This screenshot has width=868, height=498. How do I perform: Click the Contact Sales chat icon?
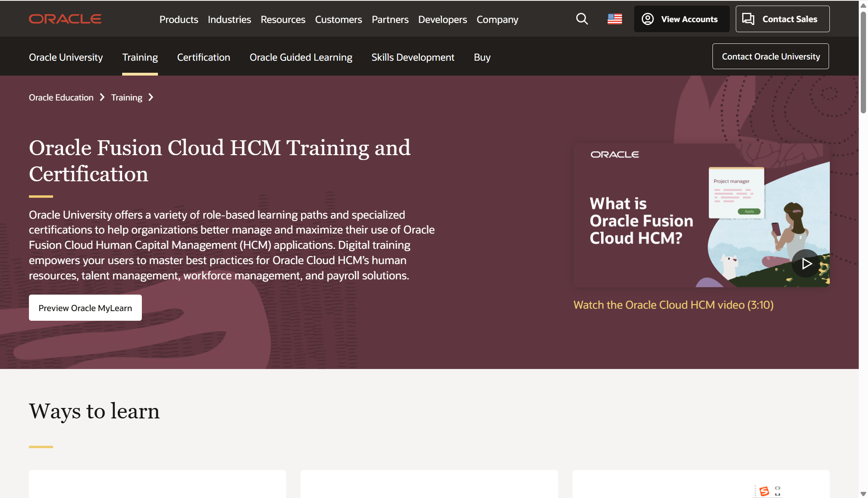click(x=748, y=19)
